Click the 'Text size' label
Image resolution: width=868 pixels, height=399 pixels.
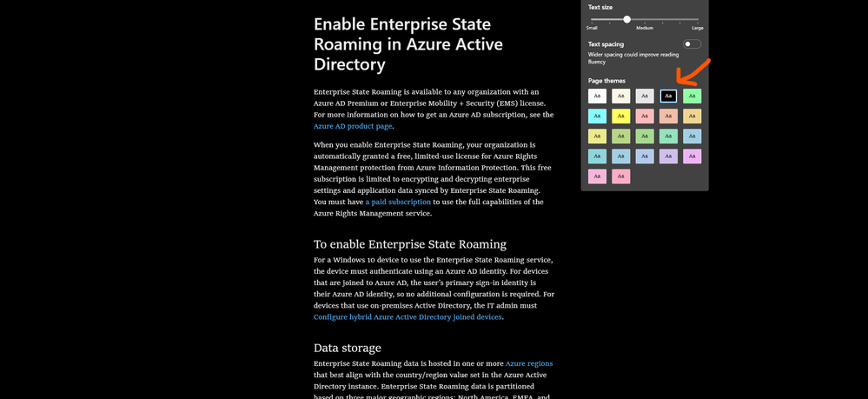pos(600,7)
